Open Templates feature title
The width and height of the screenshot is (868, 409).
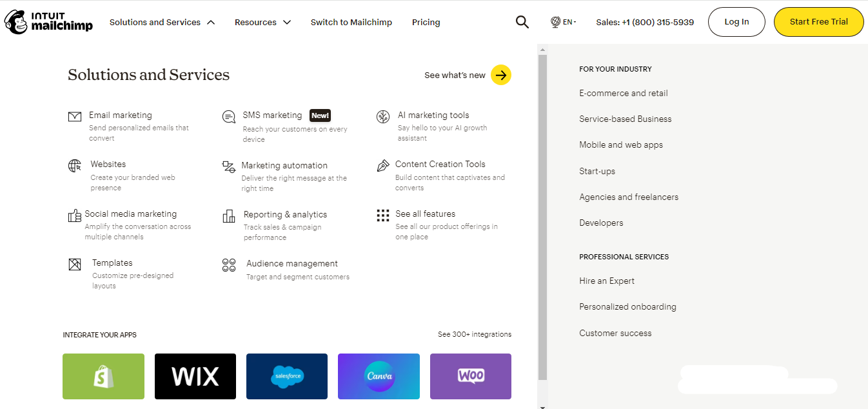pos(112,263)
